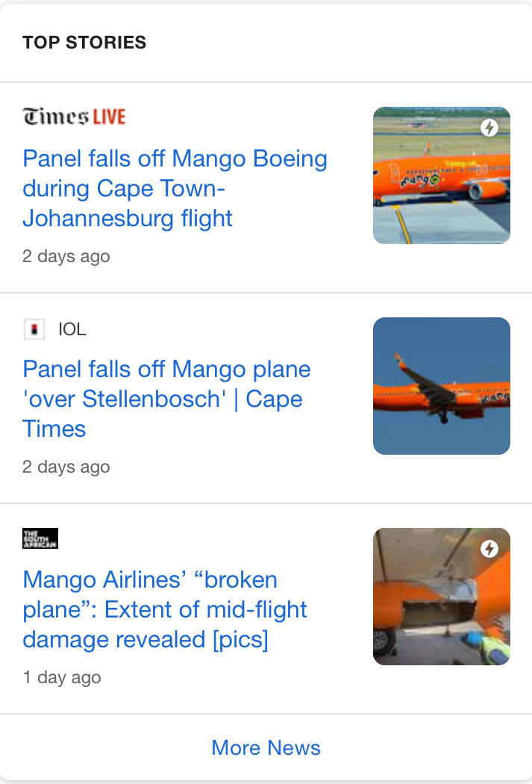The width and height of the screenshot is (532, 784).
Task: Open the 'Panel falls off Mango Boeing' headline
Action: pyautogui.click(x=175, y=188)
